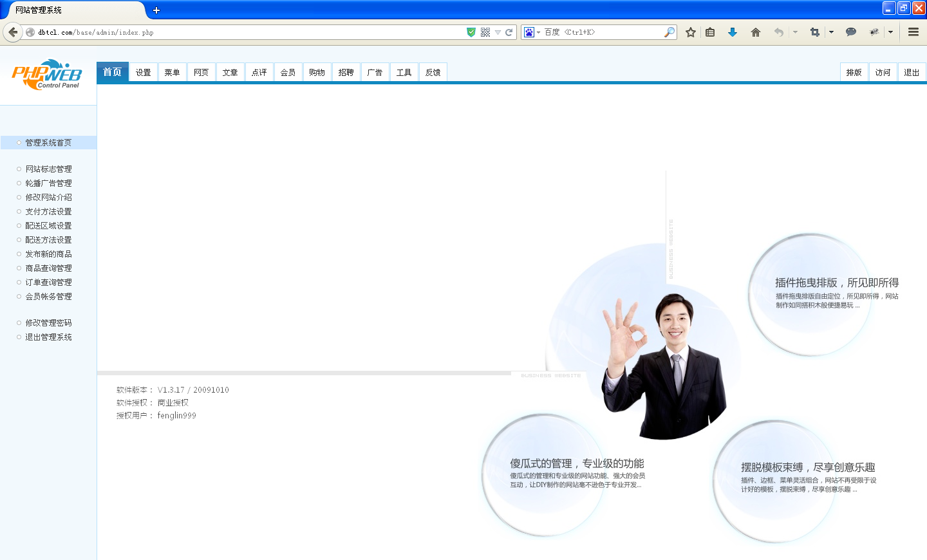The image size is (927, 560).
Task: Click the 退出 button at top right
Action: (x=912, y=72)
